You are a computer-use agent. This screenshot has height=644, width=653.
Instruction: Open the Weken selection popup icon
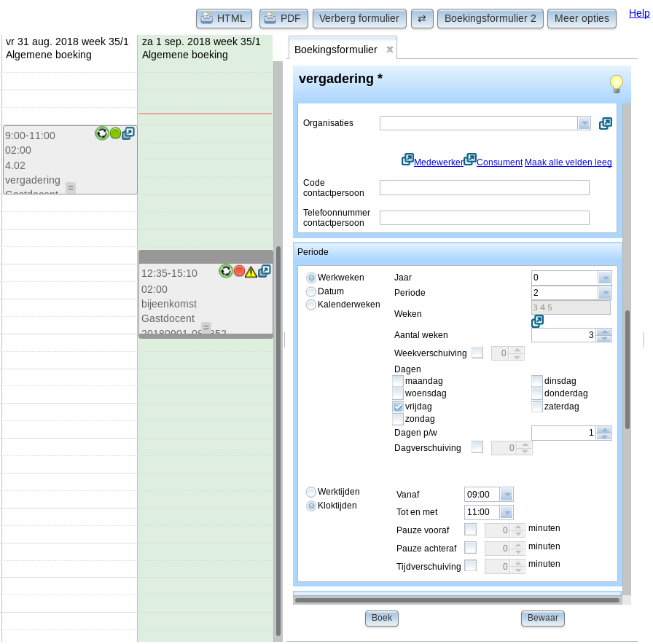coord(537,321)
